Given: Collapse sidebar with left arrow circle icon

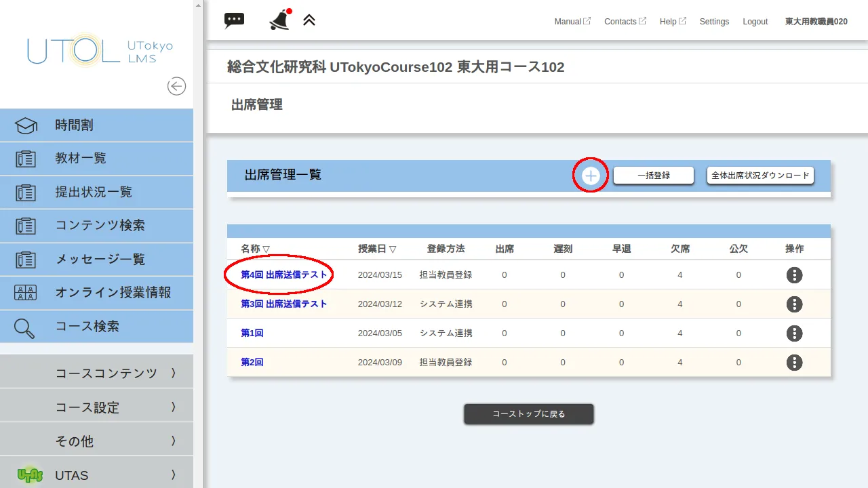Looking at the screenshot, I should coord(176,86).
